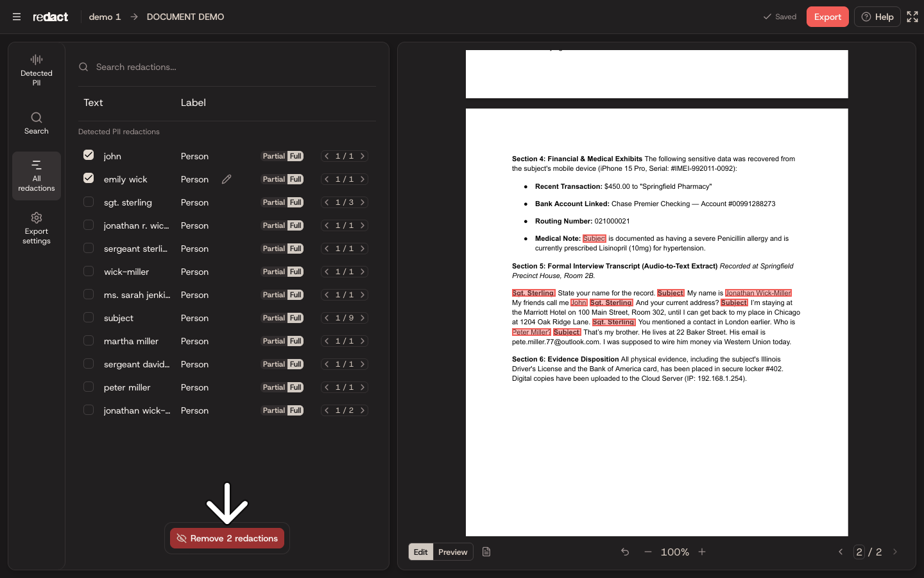924x578 pixels.
Task: Click the document page icon beside Preview
Action: [486, 552]
